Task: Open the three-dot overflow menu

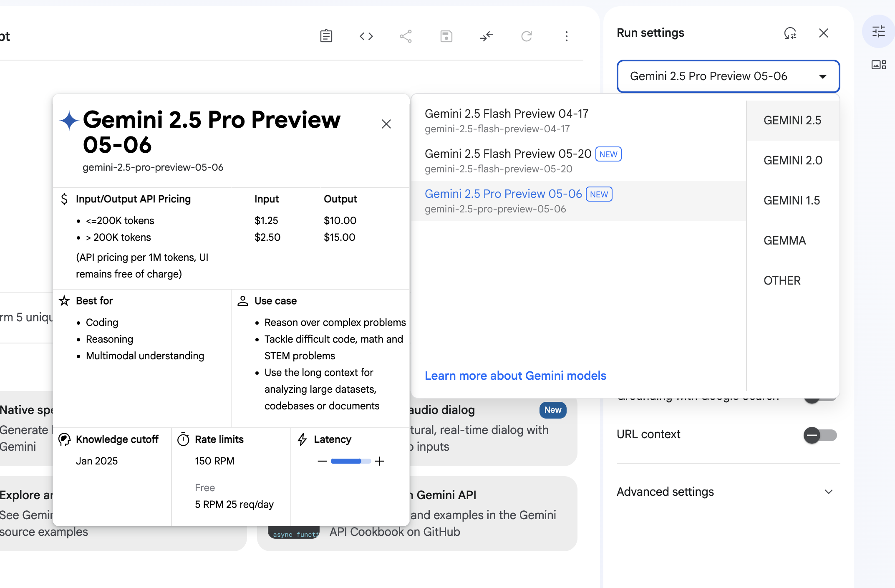Action: click(x=567, y=36)
